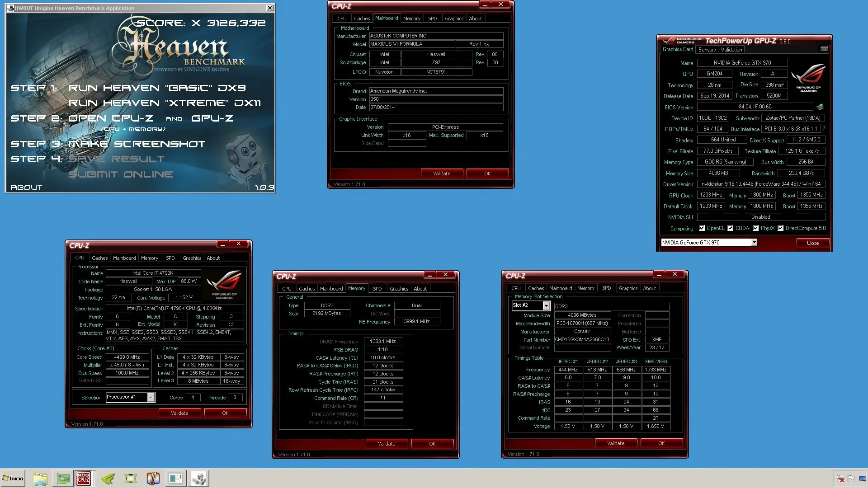The image size is (868, 488).
Task: Save GPU BIOS using chip icon
Action: [820, 107]
